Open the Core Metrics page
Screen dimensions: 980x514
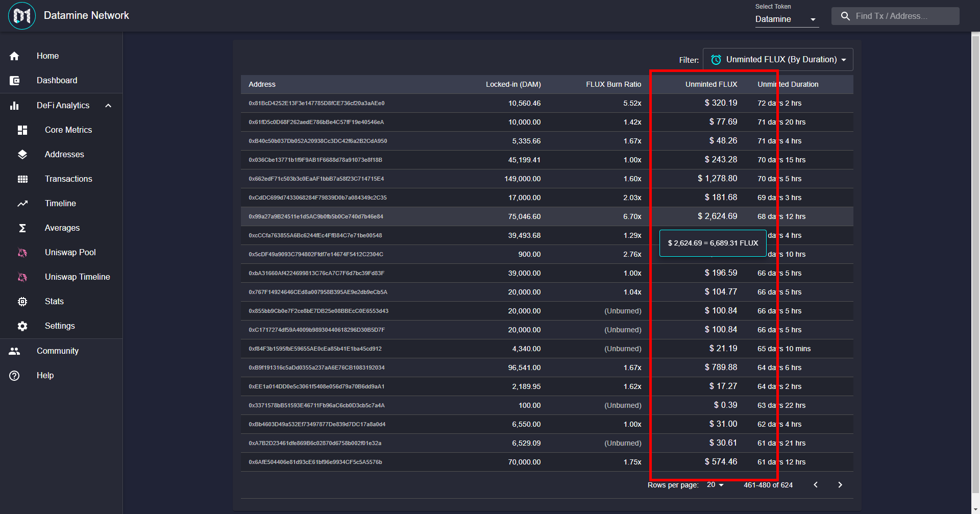61,130
